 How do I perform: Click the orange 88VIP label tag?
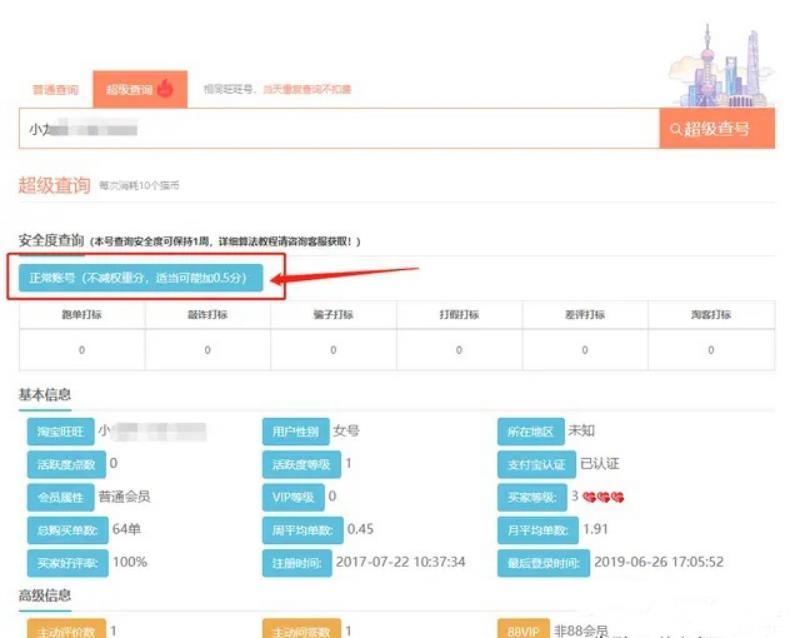(x=522, y=631)
